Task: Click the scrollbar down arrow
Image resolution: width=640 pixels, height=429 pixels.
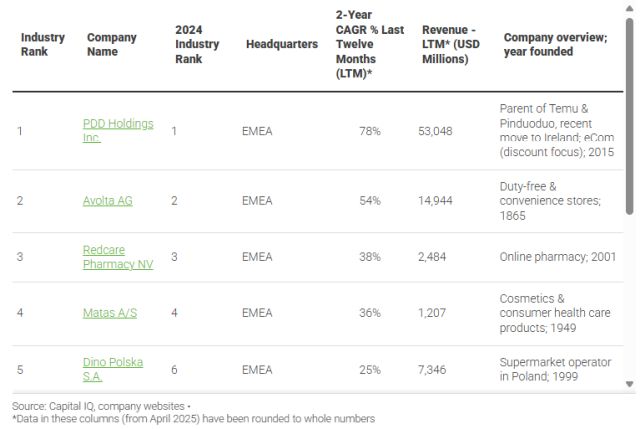Action: point(630,384)
